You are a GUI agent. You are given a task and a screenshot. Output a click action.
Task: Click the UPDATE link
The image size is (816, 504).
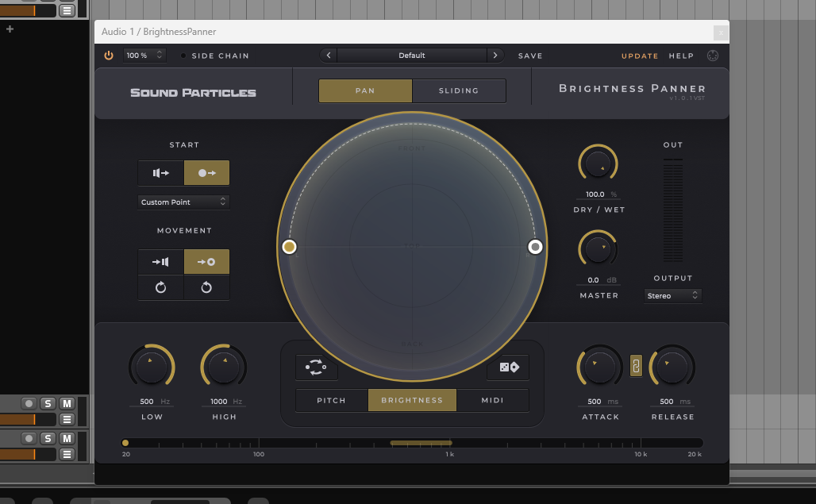coord(640,56)
